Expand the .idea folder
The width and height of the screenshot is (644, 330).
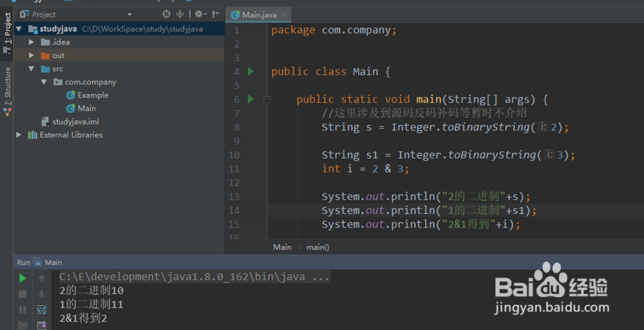[x=31, y=43]
